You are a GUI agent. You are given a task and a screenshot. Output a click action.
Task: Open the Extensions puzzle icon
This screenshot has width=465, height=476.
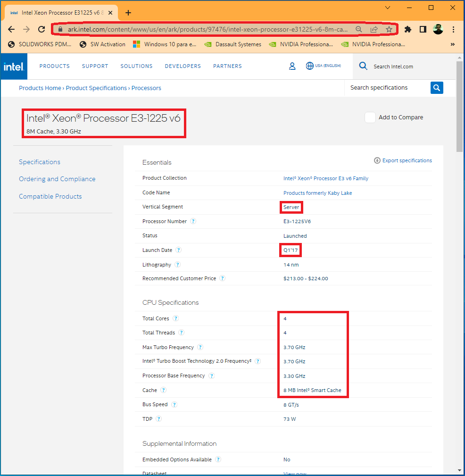[x=408, y=29]
